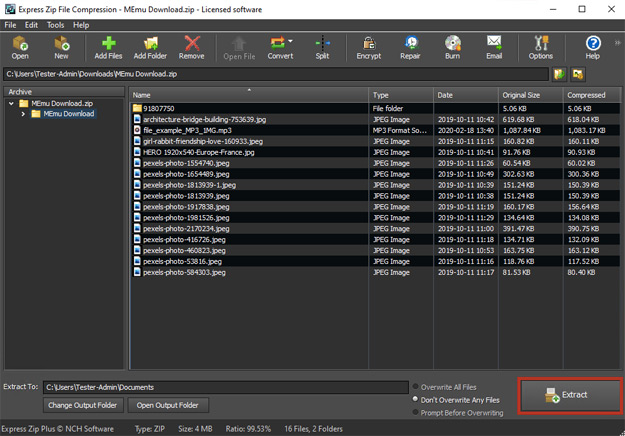Select the 91807750 folder row

pos(375,108)
